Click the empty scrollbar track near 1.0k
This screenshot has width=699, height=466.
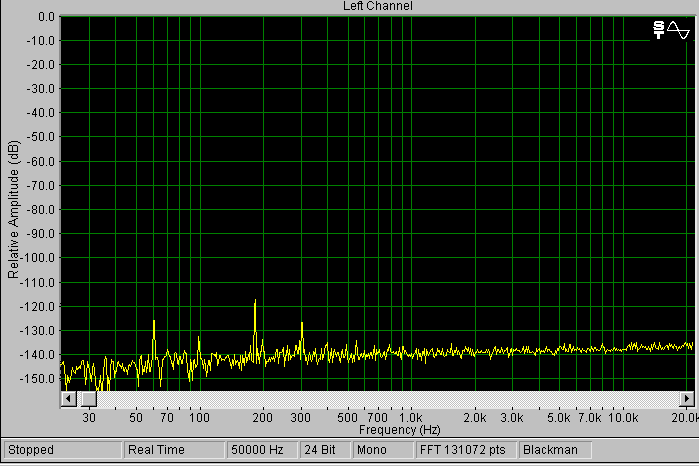(x=407, y=398)
